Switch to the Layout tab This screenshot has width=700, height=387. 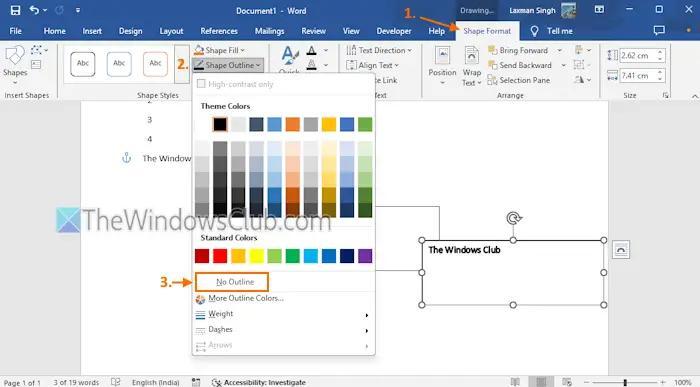point(171,31)
